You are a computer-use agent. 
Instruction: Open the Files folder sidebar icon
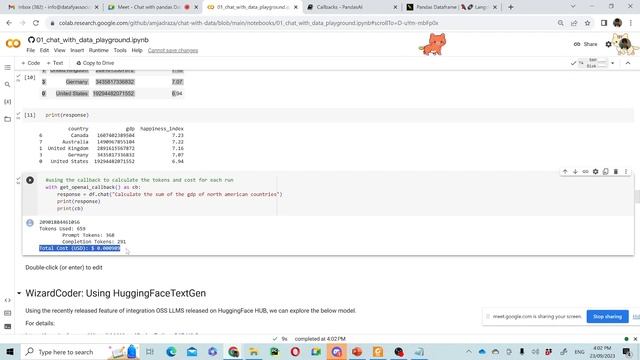7,119
